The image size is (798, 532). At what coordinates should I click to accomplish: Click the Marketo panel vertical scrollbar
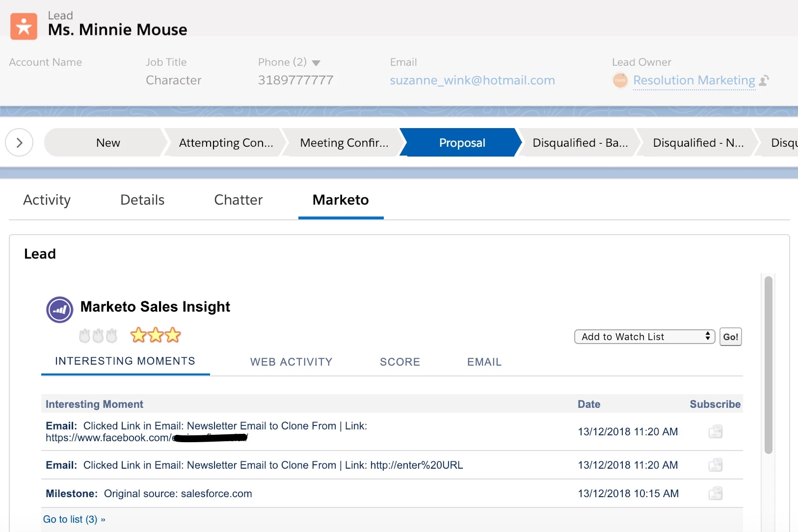coord(769,365)
